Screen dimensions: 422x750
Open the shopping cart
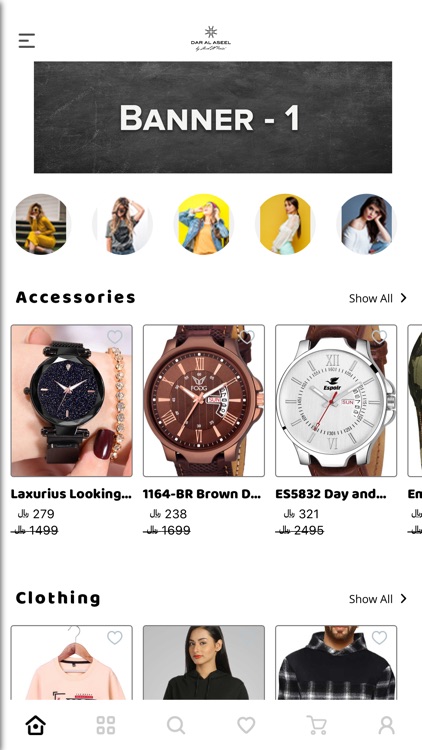(316, 725)
